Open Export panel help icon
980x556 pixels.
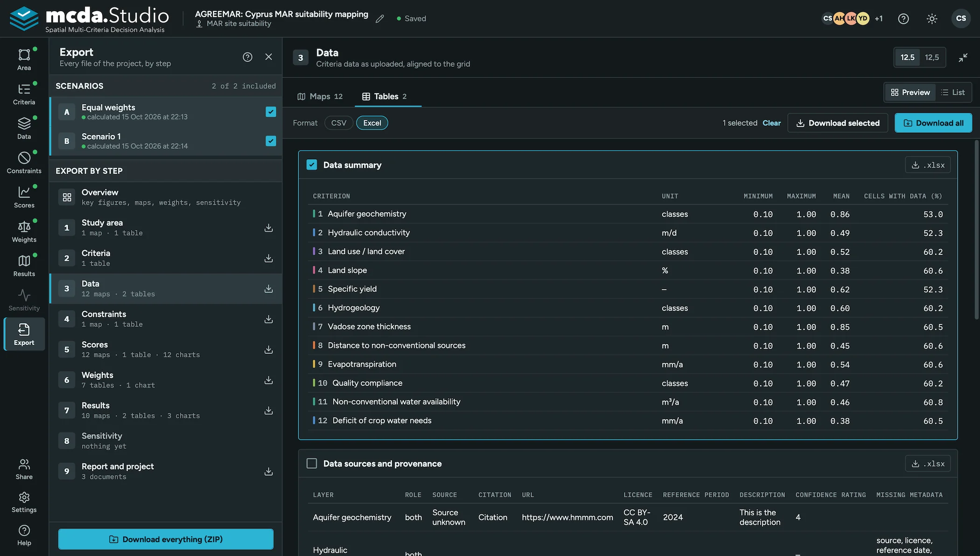tap(247, 57)
